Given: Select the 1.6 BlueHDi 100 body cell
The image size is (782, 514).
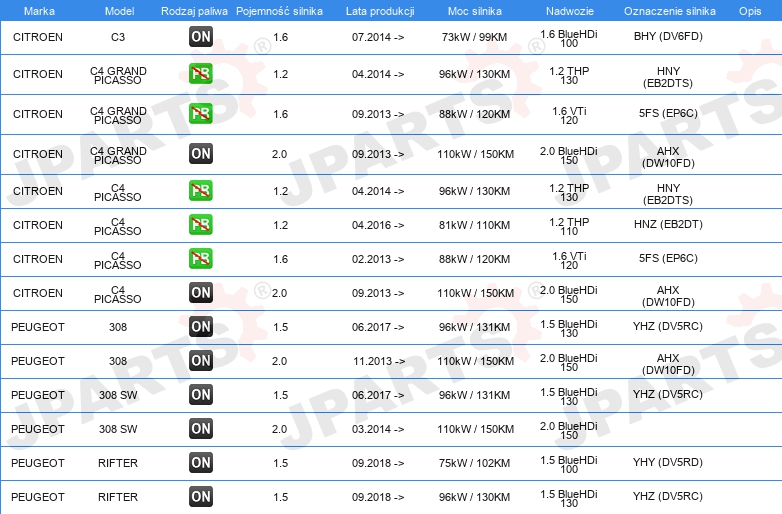Looking at the screenshot, I should tap(569, 38).
